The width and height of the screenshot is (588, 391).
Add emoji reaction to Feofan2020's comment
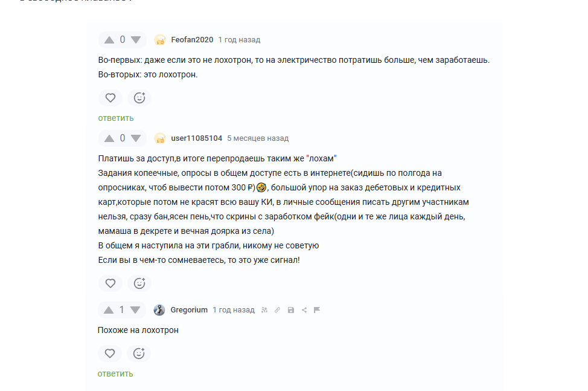coord(139,97)
